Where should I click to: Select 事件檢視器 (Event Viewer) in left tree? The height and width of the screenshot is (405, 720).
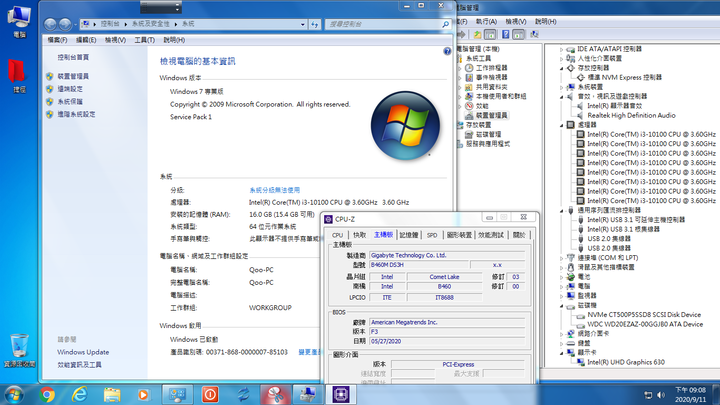(491, 77)
